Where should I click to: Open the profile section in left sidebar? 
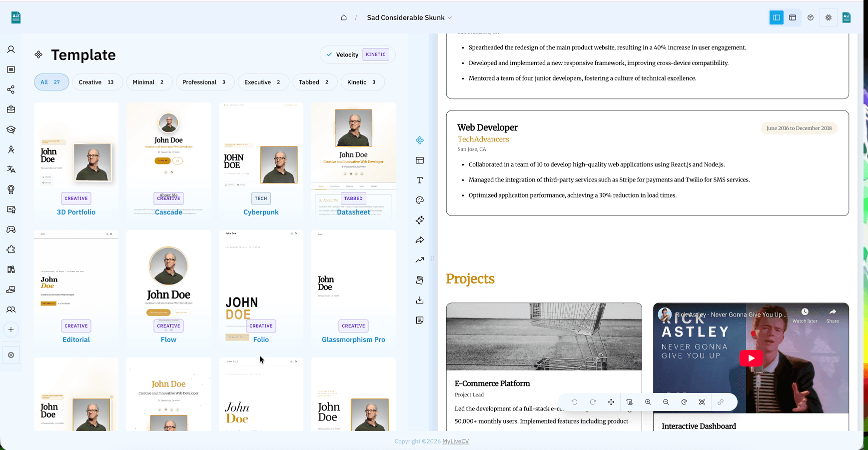[x=11, y=49]
